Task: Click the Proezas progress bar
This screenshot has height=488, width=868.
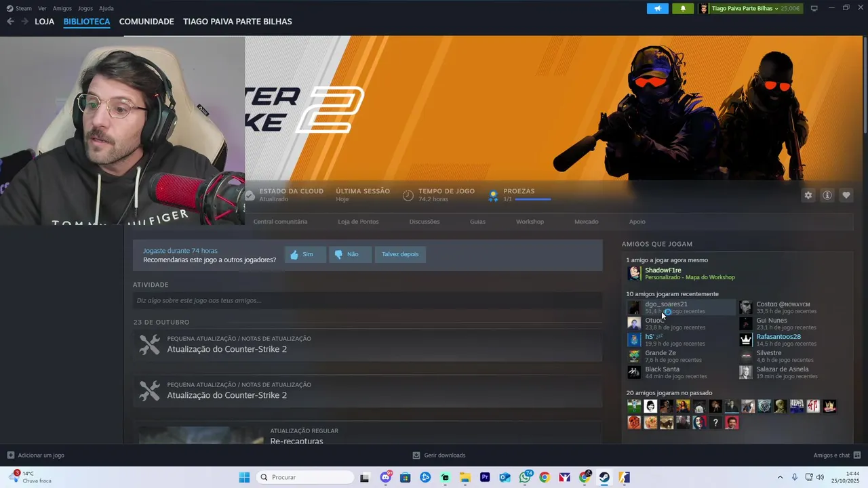Action: point(533,199)
